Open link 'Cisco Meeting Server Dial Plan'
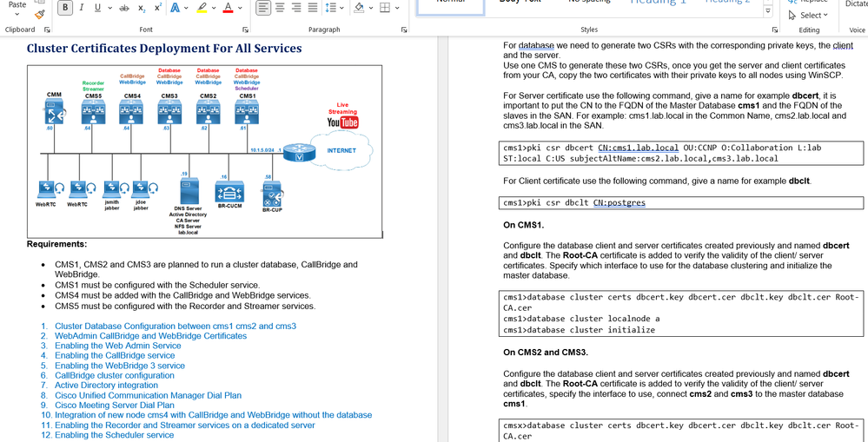The width and height of the screenshot is (868, 442). tap(115, 405)
